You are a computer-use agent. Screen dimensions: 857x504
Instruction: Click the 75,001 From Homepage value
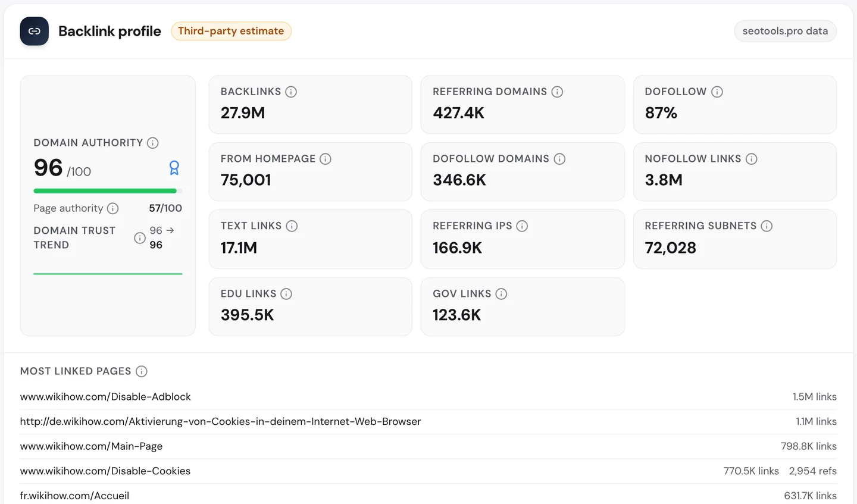[x=246, y=180]
